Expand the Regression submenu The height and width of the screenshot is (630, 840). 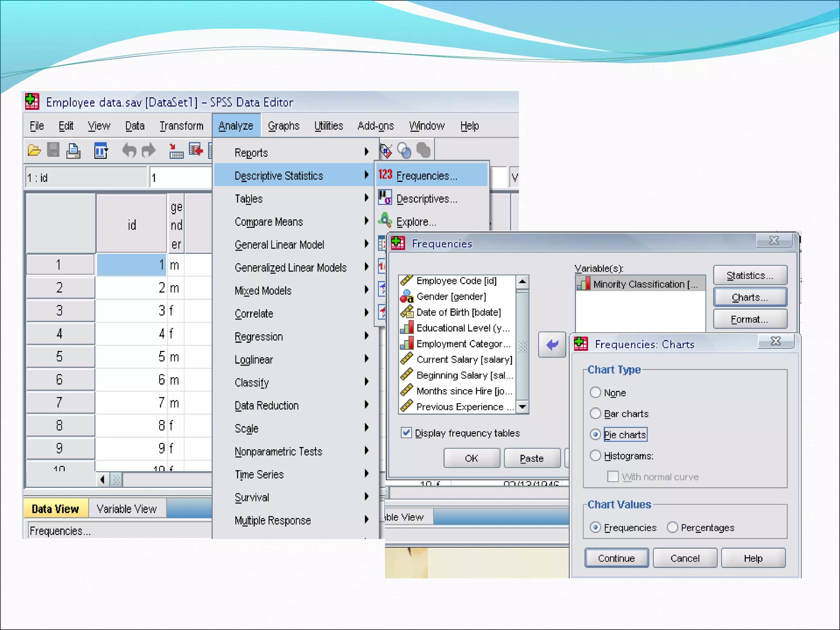pos(259,337)
